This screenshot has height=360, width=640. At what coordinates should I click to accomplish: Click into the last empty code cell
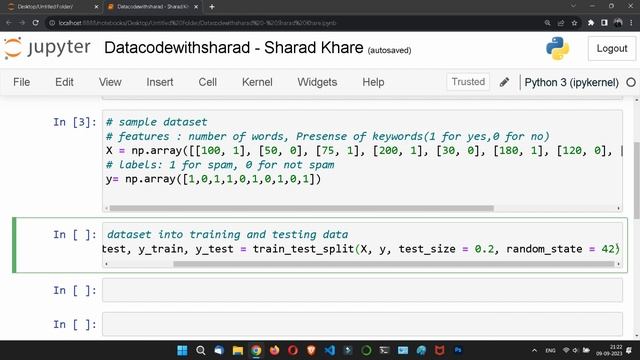click(362, 324)
